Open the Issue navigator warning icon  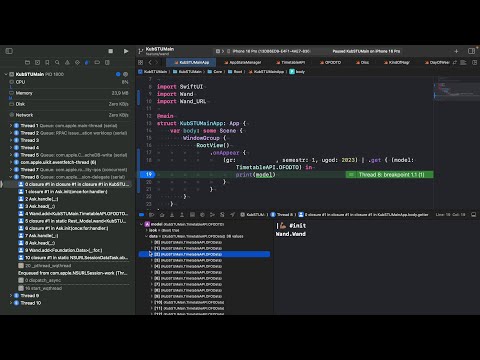point(67,62)
